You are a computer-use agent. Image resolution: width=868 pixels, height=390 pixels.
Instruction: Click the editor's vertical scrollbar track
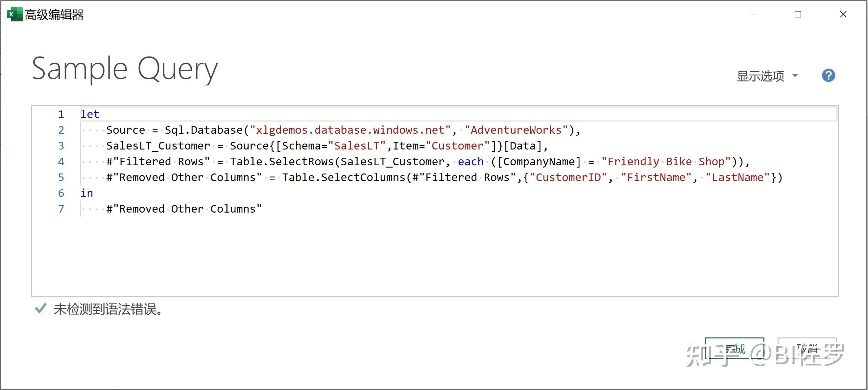tap(830, 202)
